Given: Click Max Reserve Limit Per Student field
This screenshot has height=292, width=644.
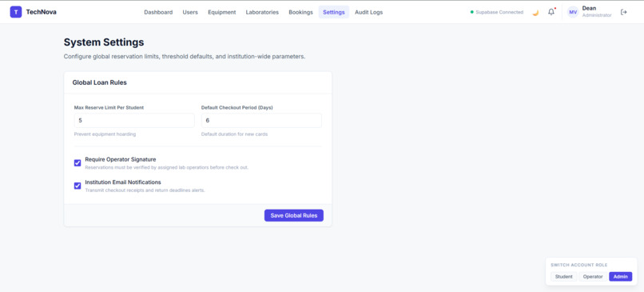Looking at the screenshot, I should tap(134, 121).
